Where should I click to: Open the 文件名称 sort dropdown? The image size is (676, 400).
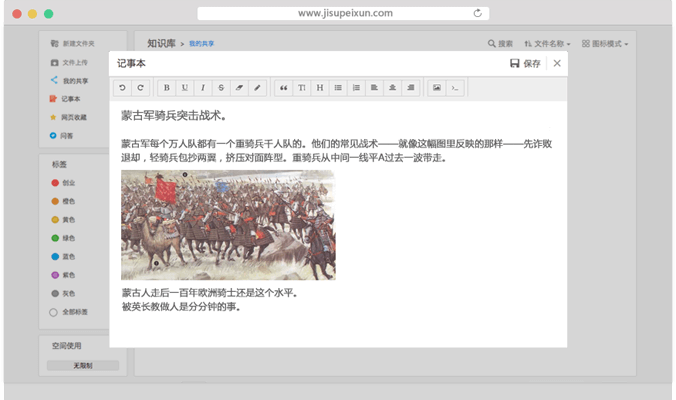(x=547, y=44)
